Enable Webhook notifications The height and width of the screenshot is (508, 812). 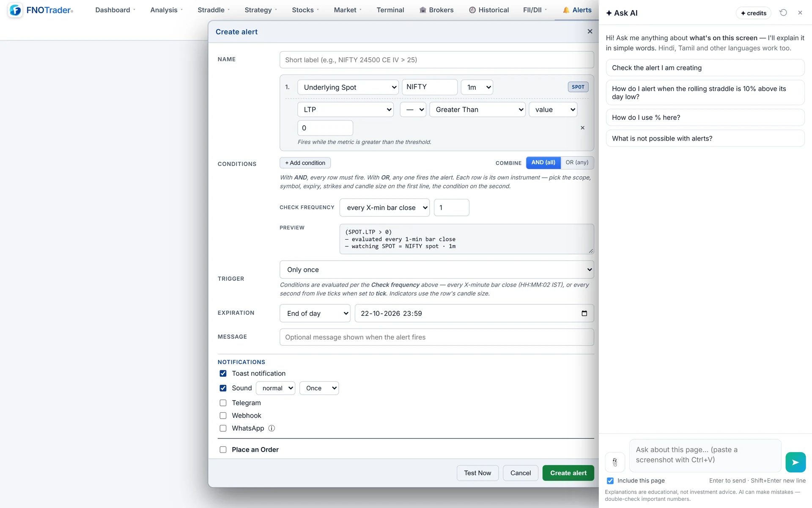[x=223, y=416]
